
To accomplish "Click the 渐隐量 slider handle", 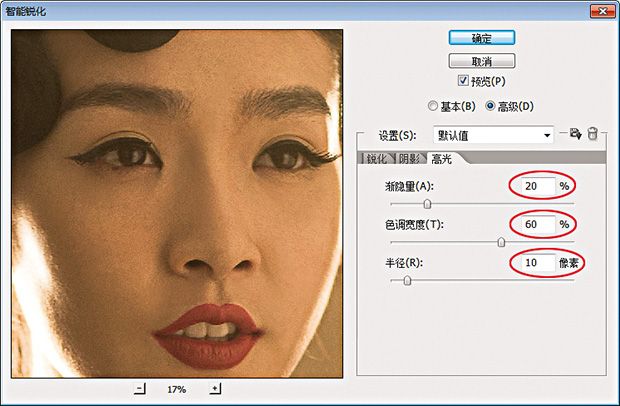I will click(427, 204).
